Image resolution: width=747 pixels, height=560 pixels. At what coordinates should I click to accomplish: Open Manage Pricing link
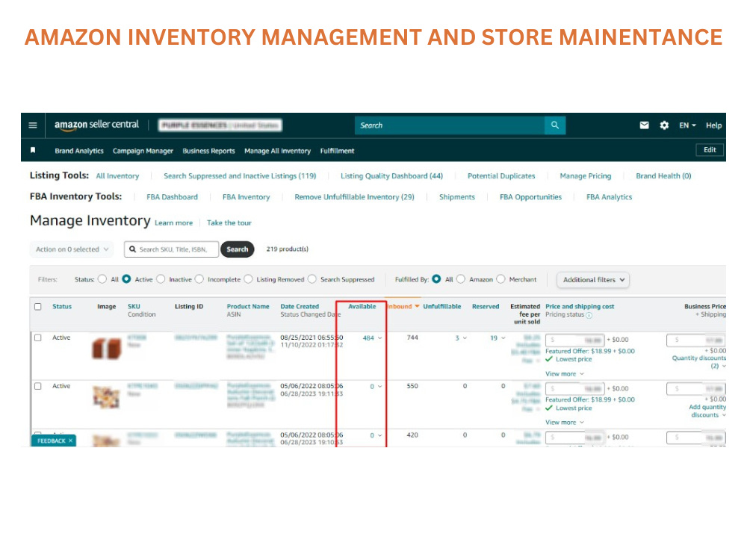[x=586, y=175]
